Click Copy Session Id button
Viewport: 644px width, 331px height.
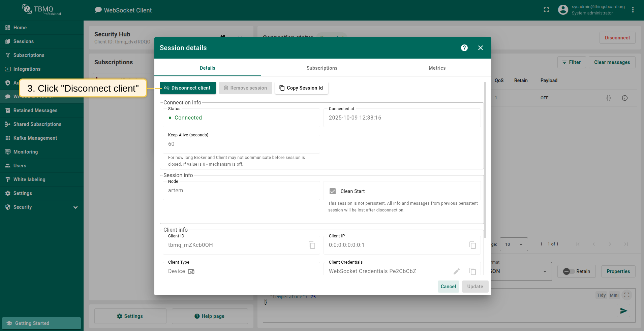coord(301,88)
